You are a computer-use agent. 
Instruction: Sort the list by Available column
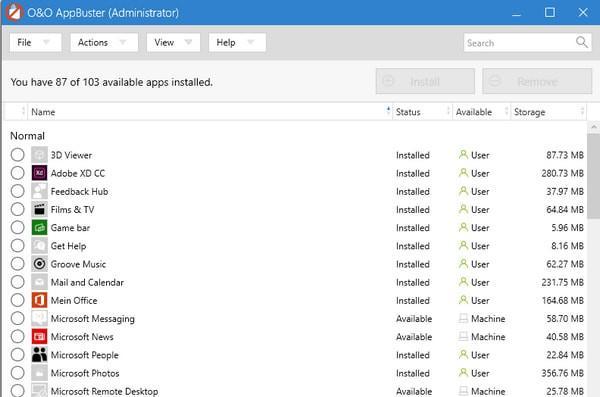pos(481,112)
